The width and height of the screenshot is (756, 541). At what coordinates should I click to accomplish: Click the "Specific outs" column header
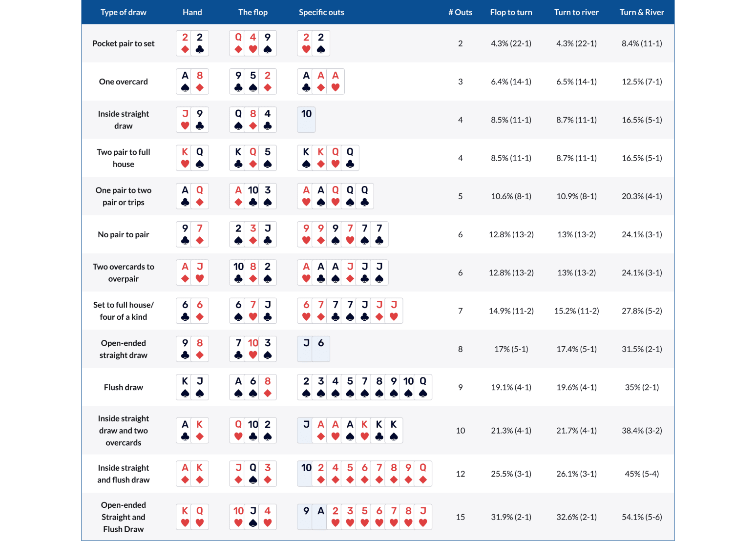pyautogui.click(x=321, y=12)
